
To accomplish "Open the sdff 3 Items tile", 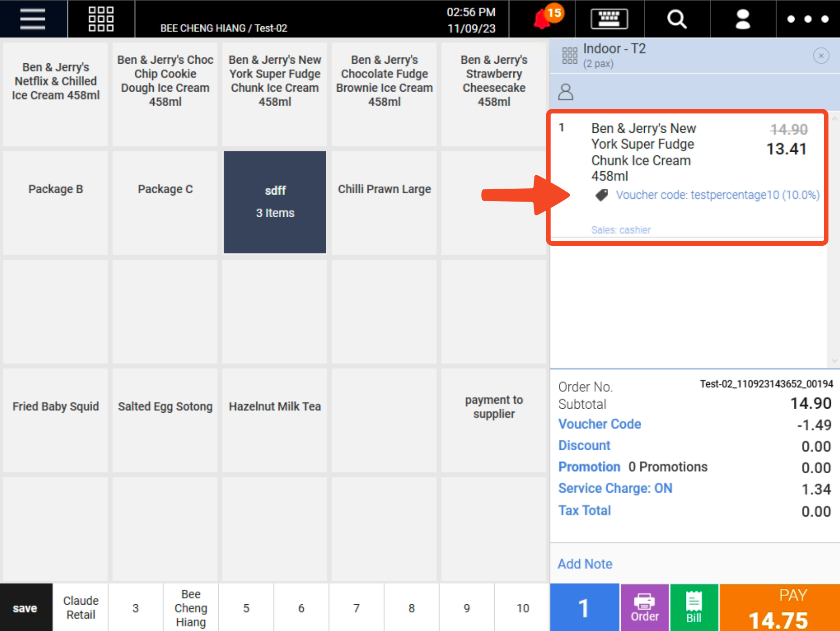I will tap(275, 202).
